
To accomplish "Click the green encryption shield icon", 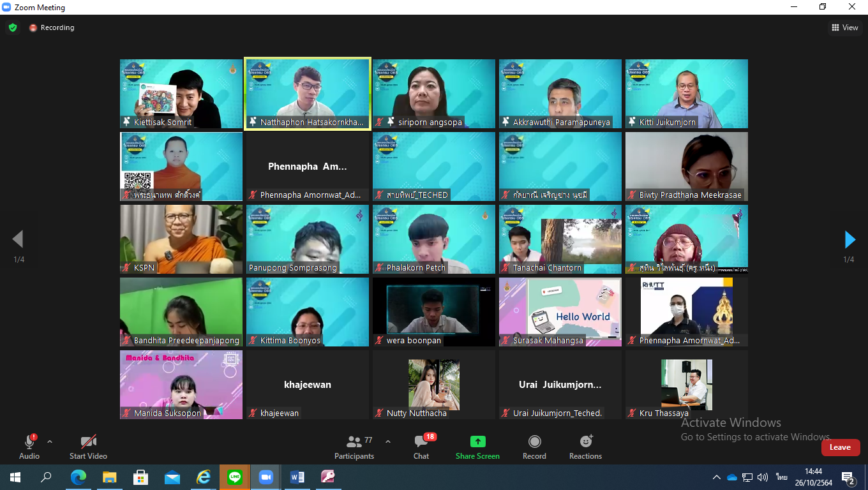I will (x=13, y=27).
